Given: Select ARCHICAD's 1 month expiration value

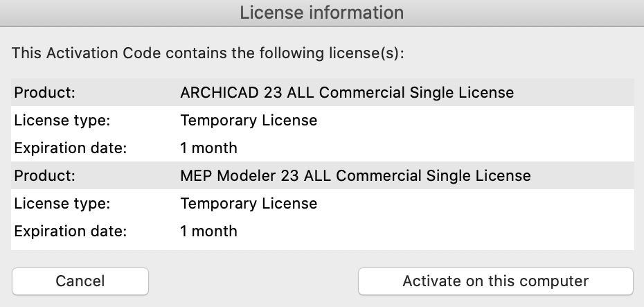Looking at the screenshot, I should pyautogui.click(x=208, y=148).
